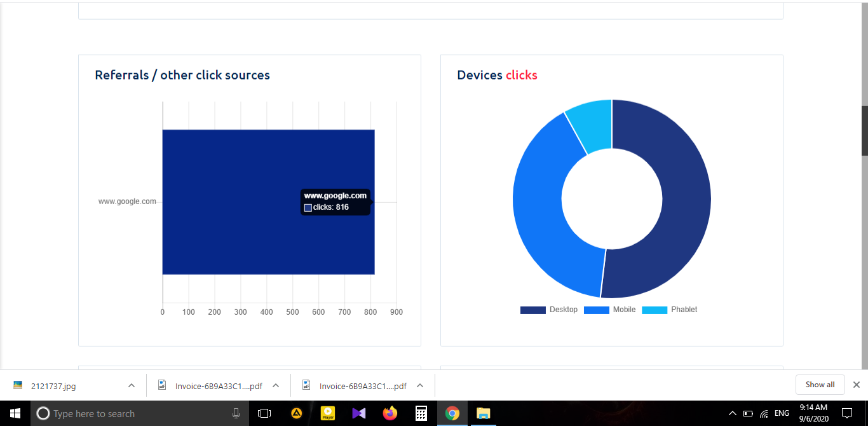
Task: Click the 0 axis label
Action: pyautogui.click(x=162, y=312)
